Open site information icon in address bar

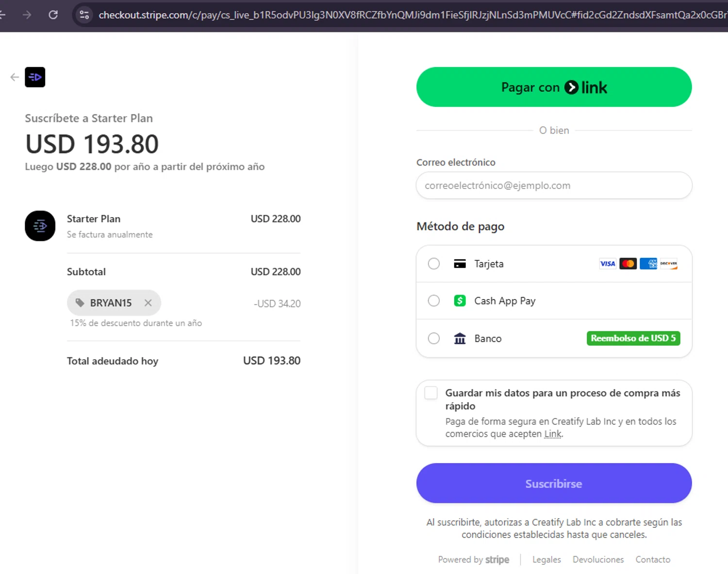coord(84,15)
